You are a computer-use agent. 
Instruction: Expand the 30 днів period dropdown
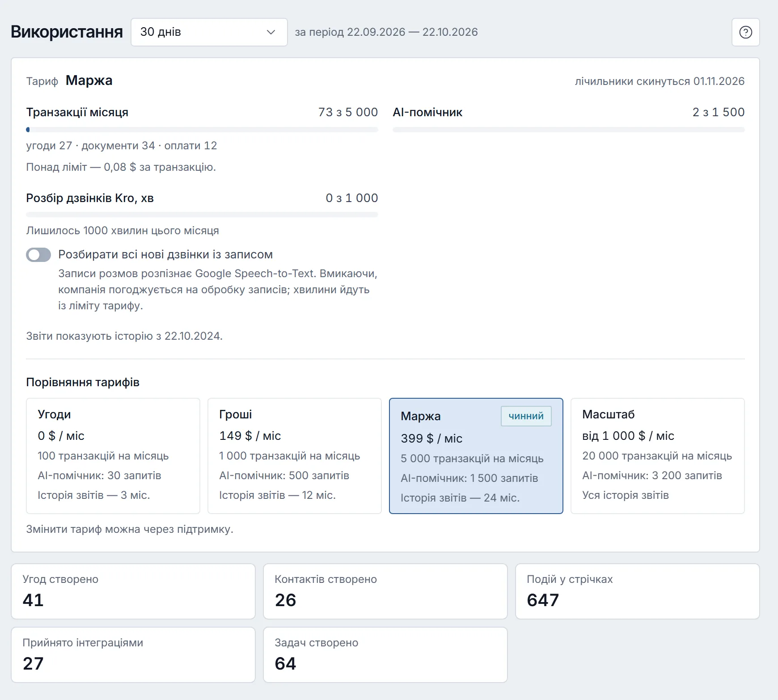[x=209, y=32]
